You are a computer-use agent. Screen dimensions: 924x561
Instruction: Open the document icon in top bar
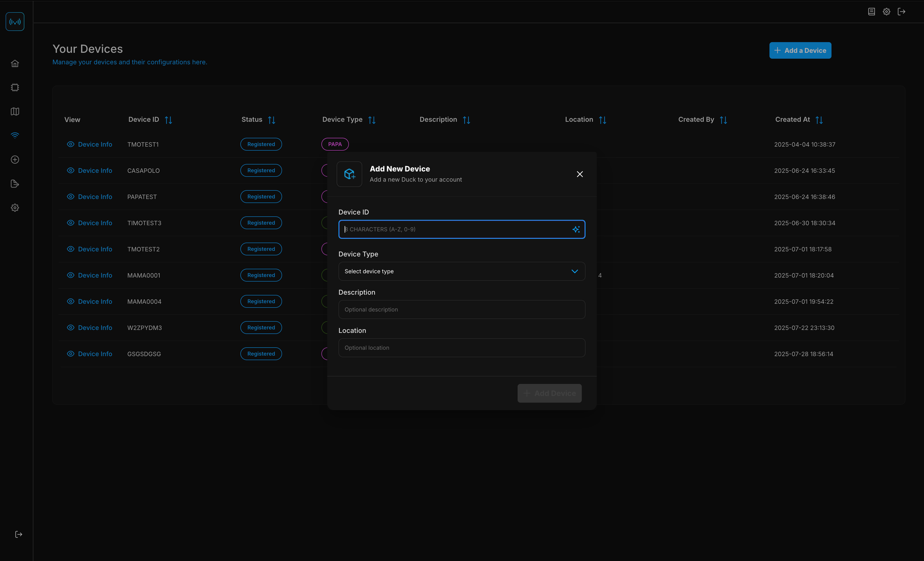tap(871, 12)
